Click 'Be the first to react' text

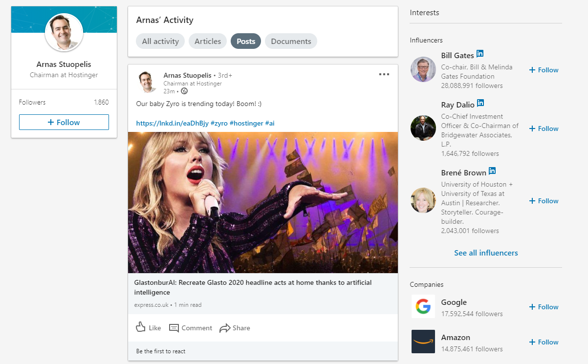pos(161,351)
